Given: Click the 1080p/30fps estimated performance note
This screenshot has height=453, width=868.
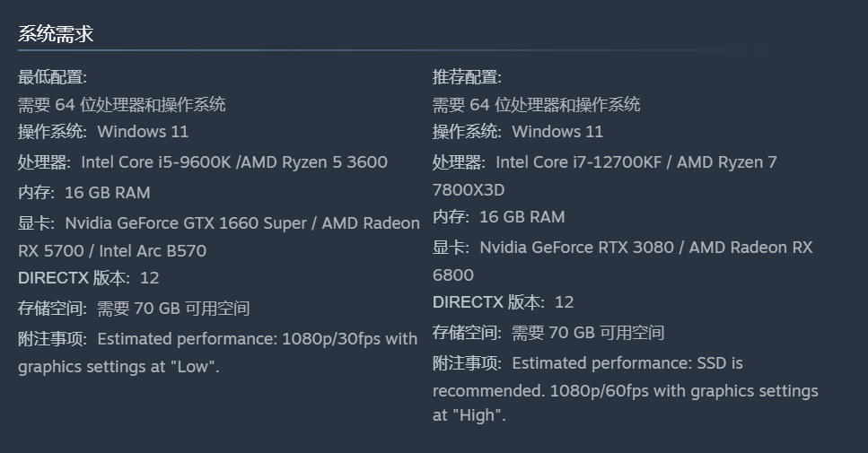Looking at the screenshot, I should [257, 339].
